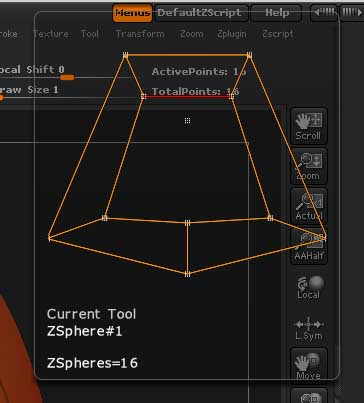Open the Zscript menu
Viewport: 364px width, 403px height.
point(278,34)
